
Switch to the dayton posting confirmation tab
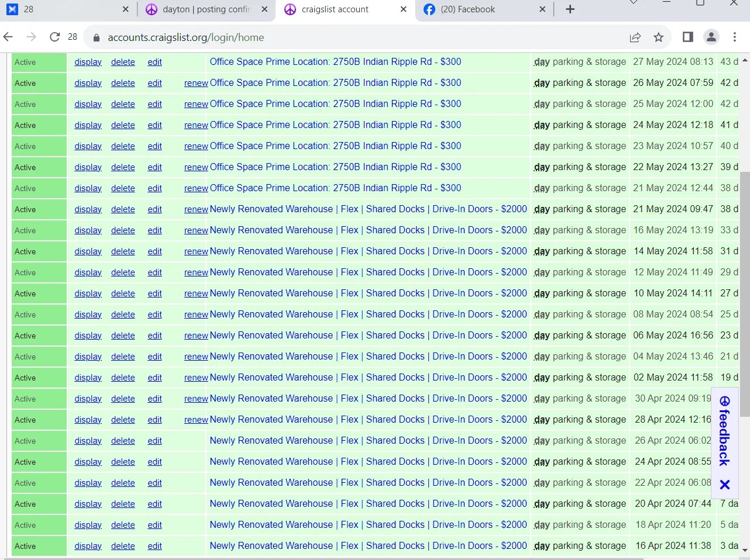tap(206, 9)
